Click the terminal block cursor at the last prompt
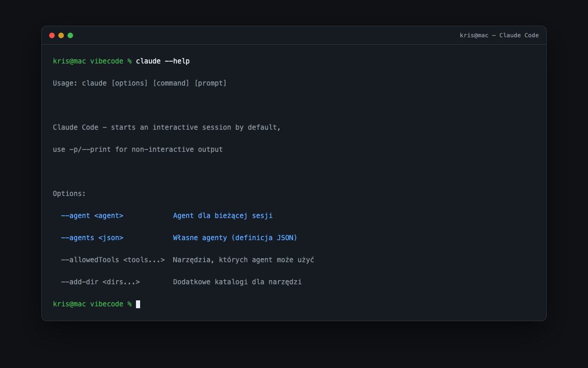The image size is (588, 368). point(138,304)
